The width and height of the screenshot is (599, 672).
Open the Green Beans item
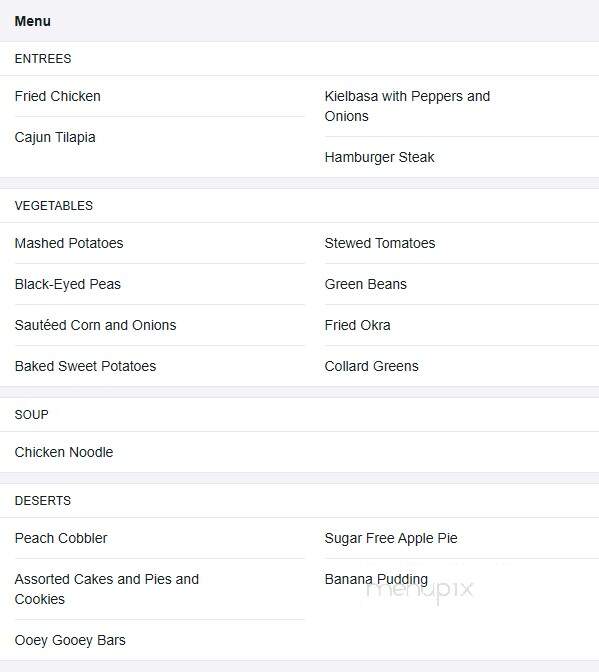pos(365,285)
